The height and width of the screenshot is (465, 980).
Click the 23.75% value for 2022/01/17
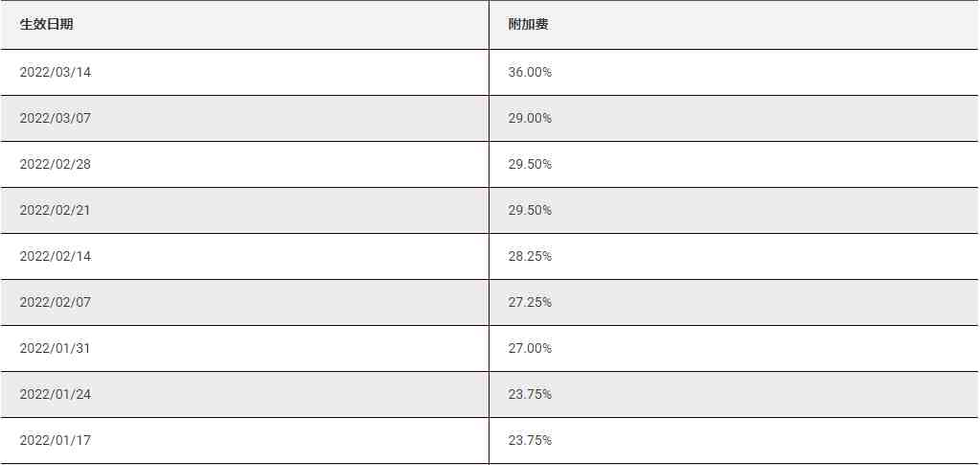[530, 441]
